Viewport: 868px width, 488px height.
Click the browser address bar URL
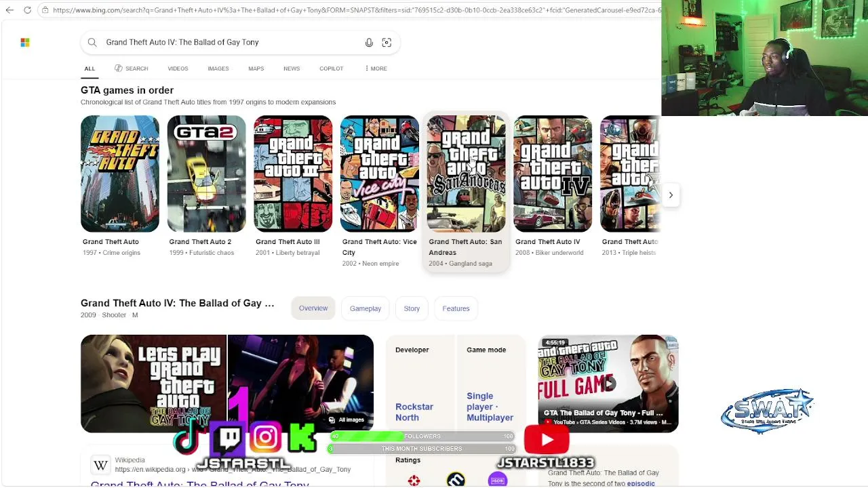[356, 10]
